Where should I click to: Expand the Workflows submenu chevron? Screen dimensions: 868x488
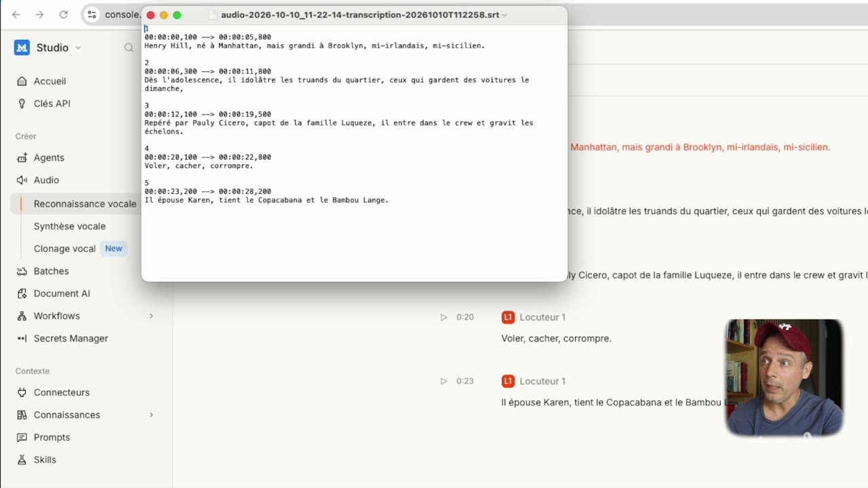[x=151, y=316]
